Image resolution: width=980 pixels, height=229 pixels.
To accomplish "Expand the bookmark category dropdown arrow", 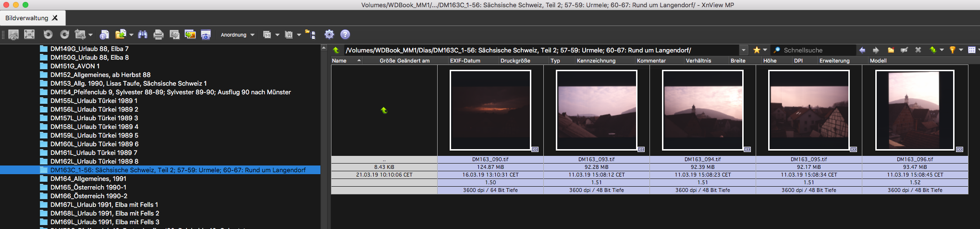I will [299, 35].
